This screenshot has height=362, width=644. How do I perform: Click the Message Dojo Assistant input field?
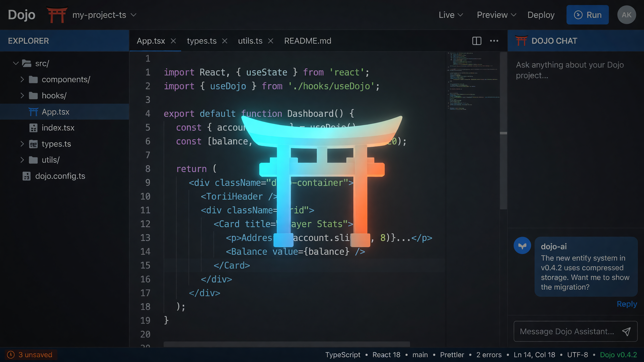click(x=575, y=331)
